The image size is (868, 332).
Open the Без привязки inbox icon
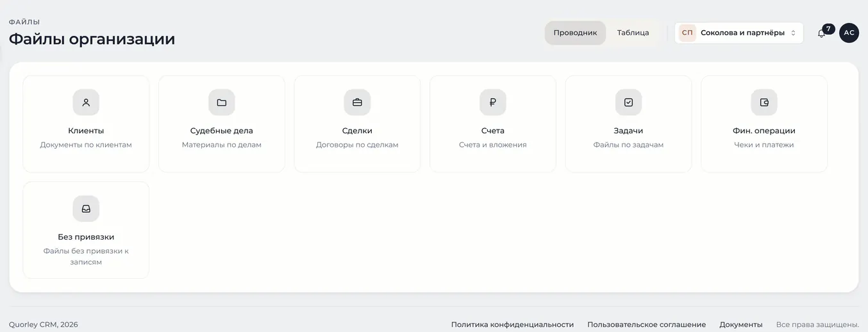click(x=86, y=209)
